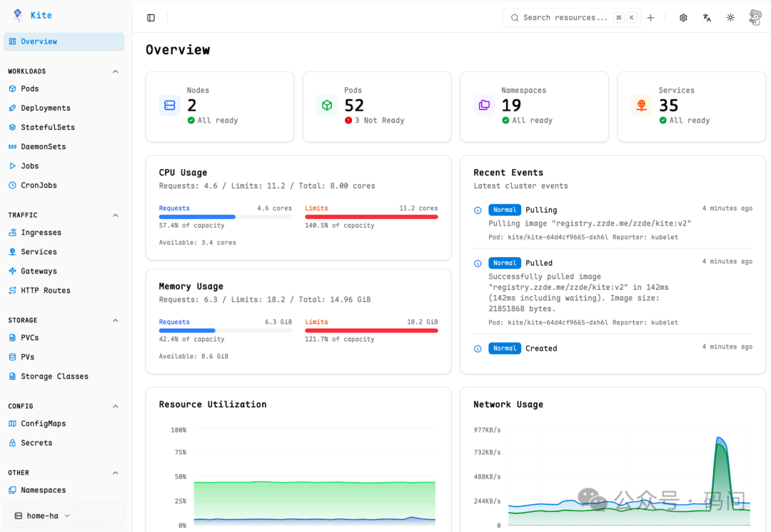Switch the light/dark theme sun icon
The width and height of the screenshot is (771, 532).
point(730,18)
